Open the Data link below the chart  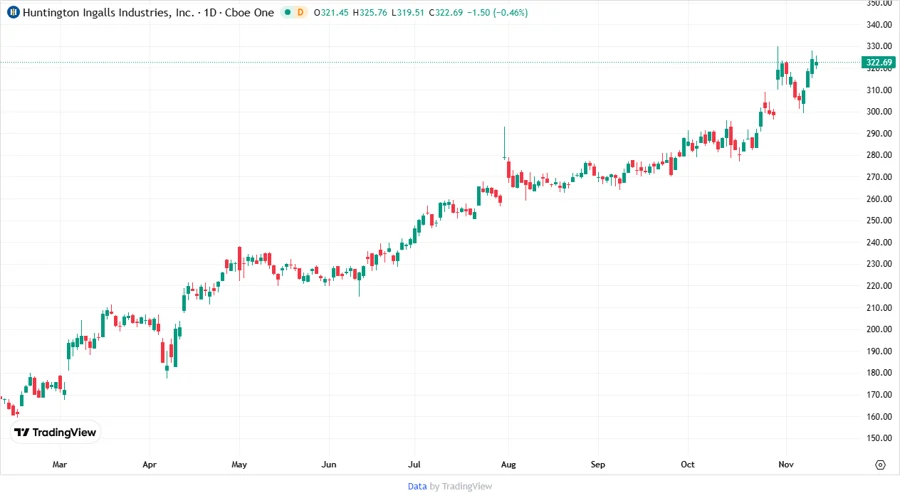tap(417, 487)
